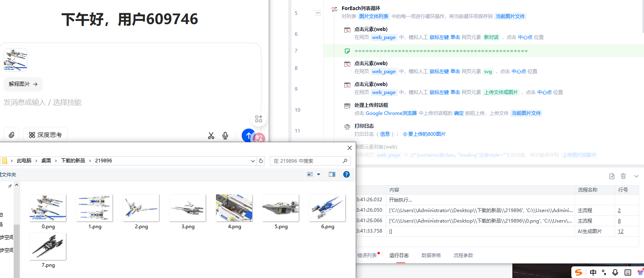Image resolution: width=644 pixels, height=278 pixels.
Task: Click the magnifier search icon in file dialog
Action: (x=345, y=161)
